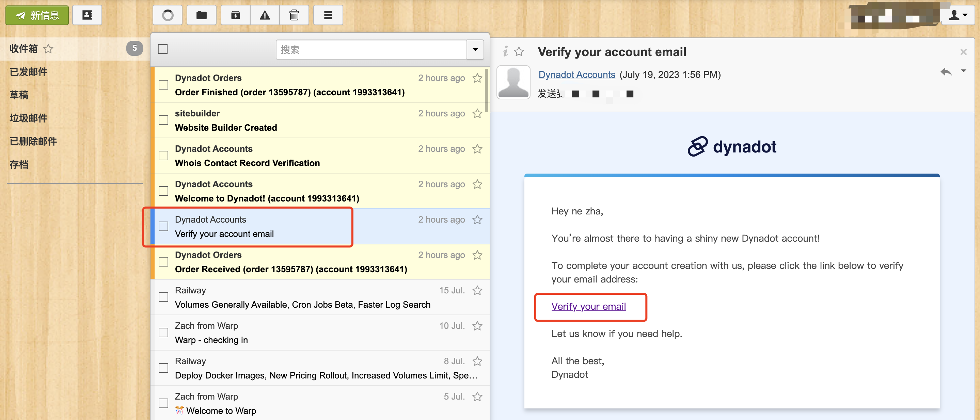
Task: Reply using the arrow icon
Action: click(x=946, y=71)
